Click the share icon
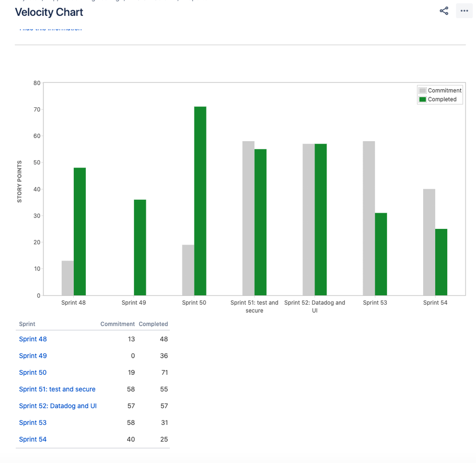Viewport: 476px width, 463px height. pos(444,11)
